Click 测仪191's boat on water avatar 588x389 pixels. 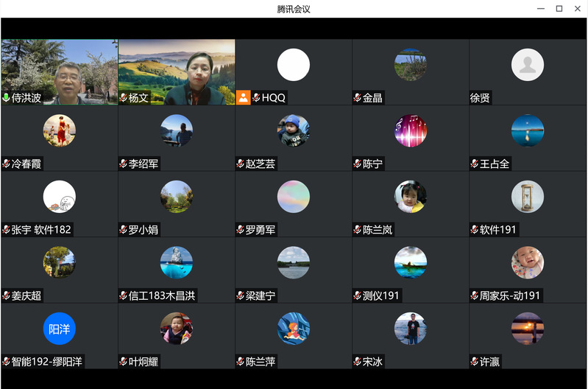point(411,262)
